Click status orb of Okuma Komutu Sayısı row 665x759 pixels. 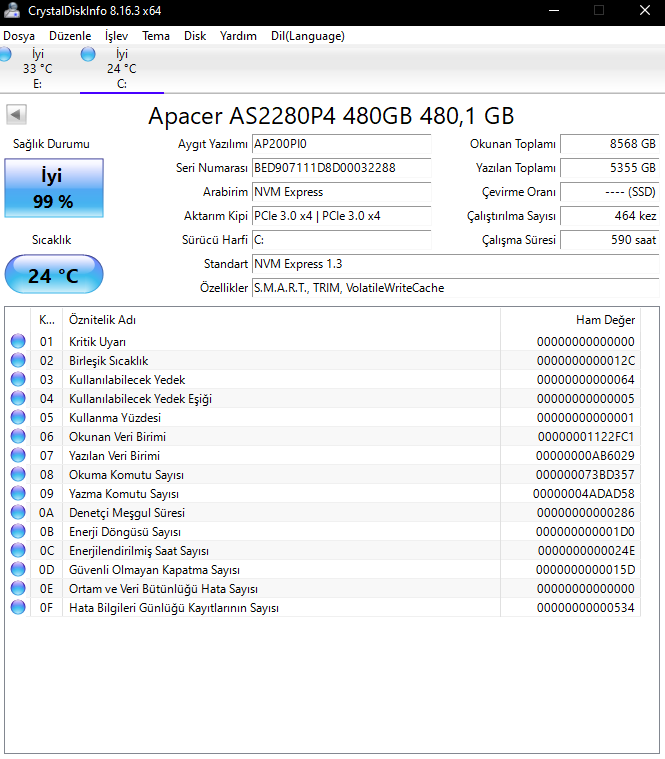point(18,474)
